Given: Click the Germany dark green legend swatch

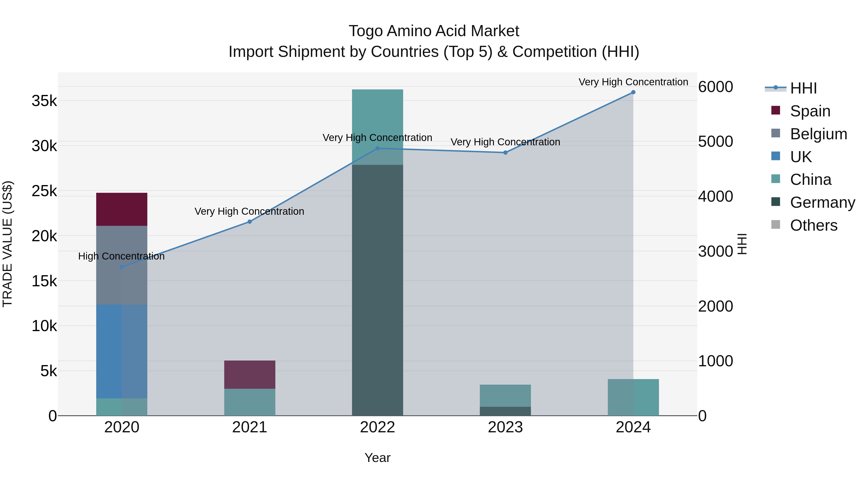Looking at the screenshot, I should tap(776, 202).
